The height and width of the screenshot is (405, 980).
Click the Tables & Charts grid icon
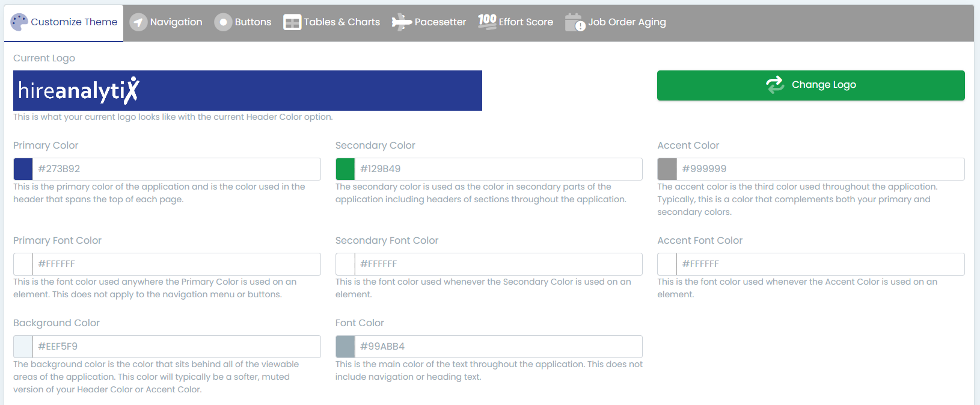(x=292, y=22)
